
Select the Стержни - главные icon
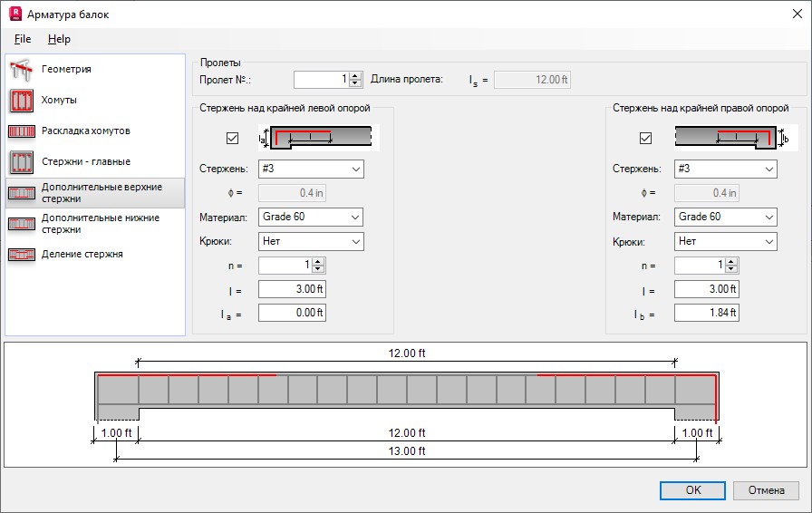(x=21, y=162)
